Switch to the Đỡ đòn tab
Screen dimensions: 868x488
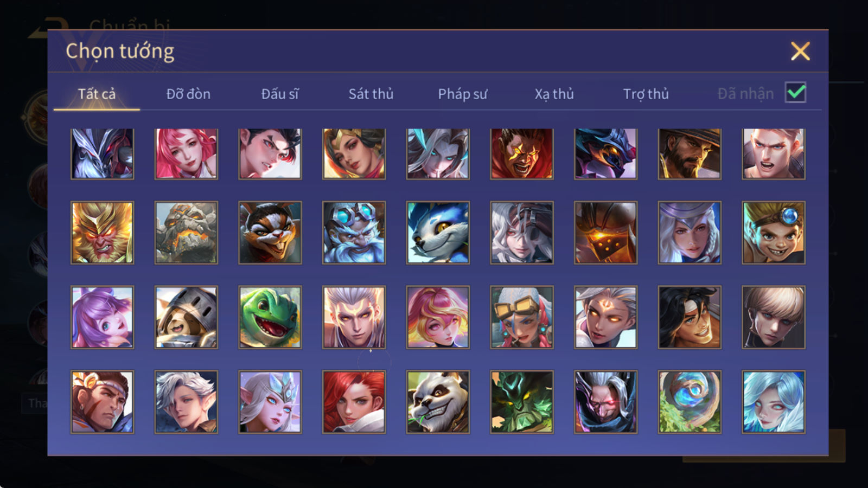click(x=188, y=94)
